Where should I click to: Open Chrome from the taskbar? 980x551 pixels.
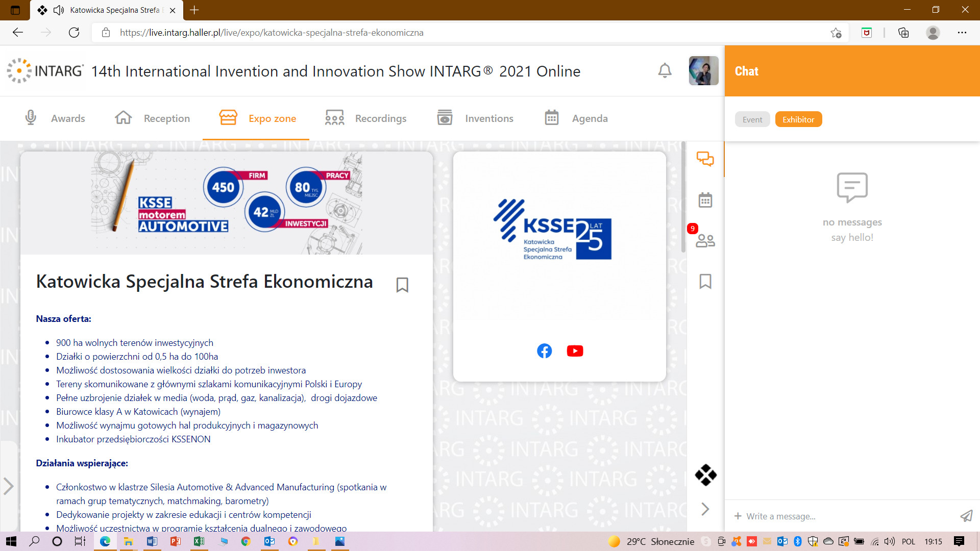tap(246, 541)
